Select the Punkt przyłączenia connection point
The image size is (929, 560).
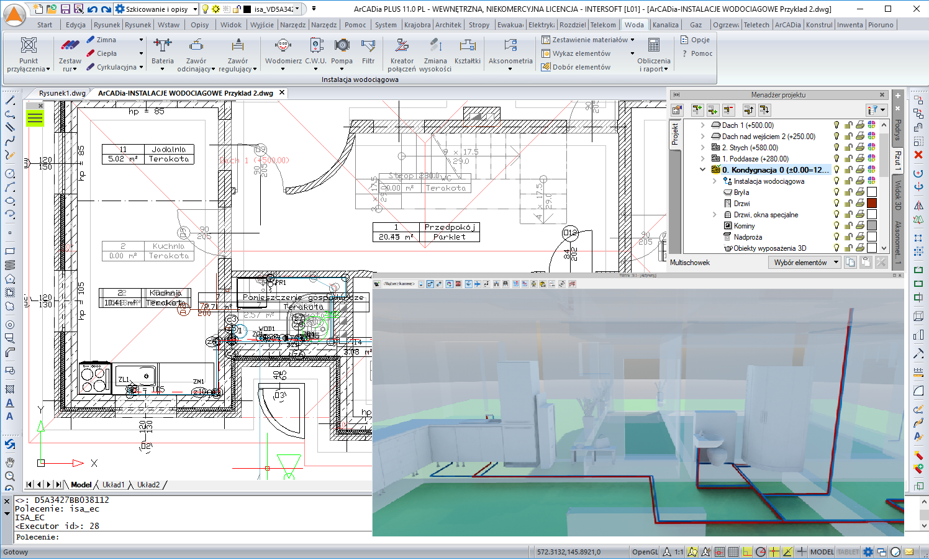coord(29,46)
